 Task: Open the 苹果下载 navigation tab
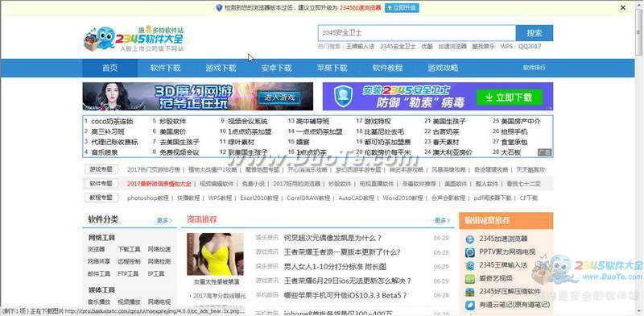coord(332,68)
